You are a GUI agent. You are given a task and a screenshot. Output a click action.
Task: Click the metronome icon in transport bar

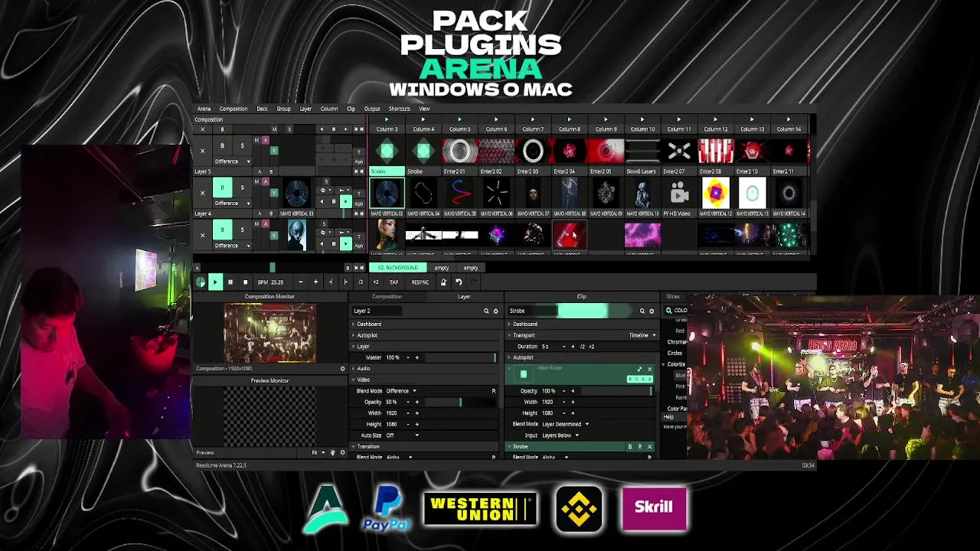(443, 282)
